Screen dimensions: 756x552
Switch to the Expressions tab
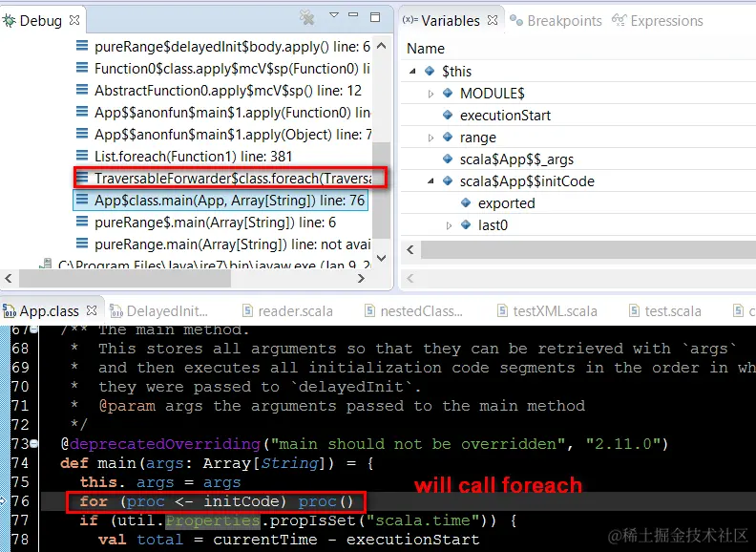pos(658,21)
